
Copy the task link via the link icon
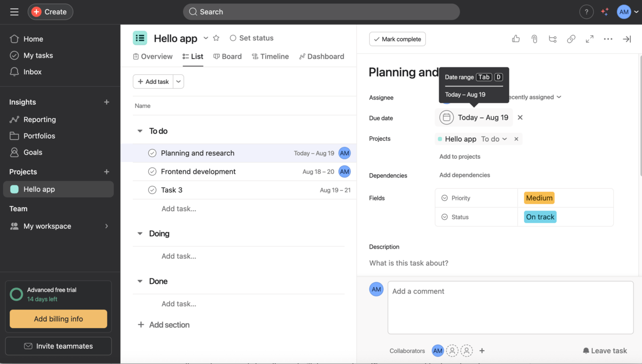pos(571,38)
